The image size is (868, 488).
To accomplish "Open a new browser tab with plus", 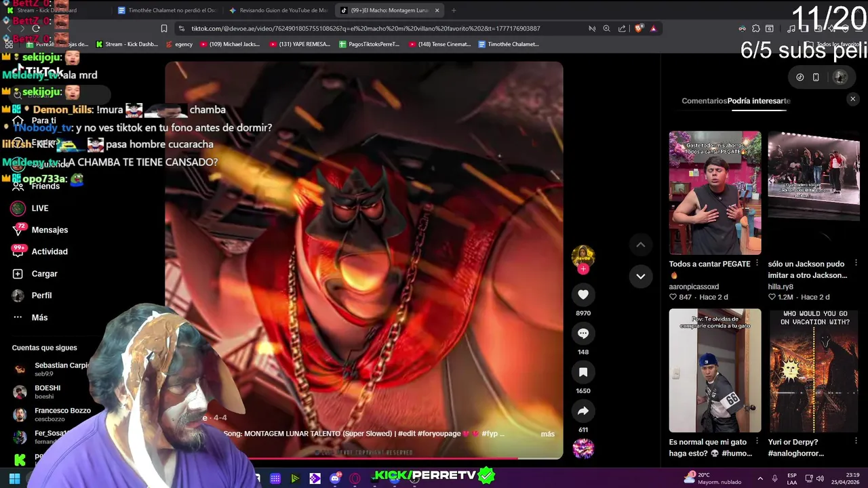I will (454, 10).
